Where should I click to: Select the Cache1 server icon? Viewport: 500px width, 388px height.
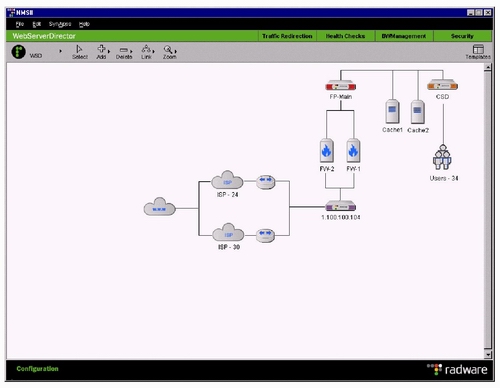(x=392, y=112)
